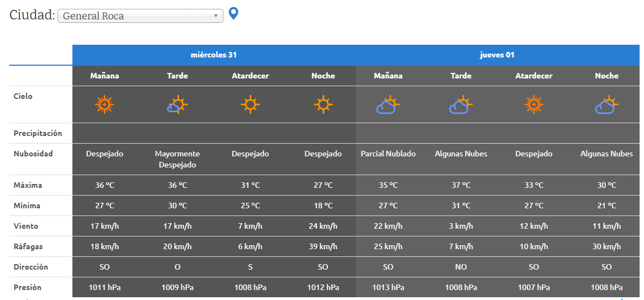Click the 1007 hPa pressure value

(533, 288)
